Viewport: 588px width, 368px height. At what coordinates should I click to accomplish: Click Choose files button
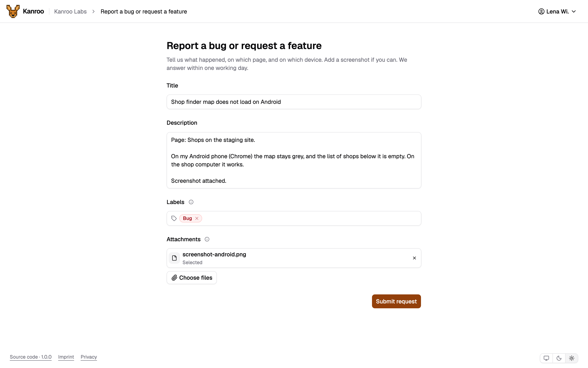point(192,278)
